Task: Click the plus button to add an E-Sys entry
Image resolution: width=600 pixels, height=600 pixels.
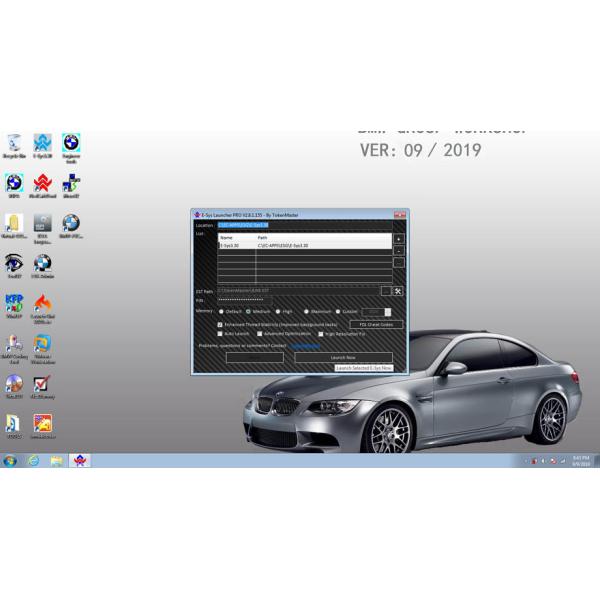Action: coord(399,239)
